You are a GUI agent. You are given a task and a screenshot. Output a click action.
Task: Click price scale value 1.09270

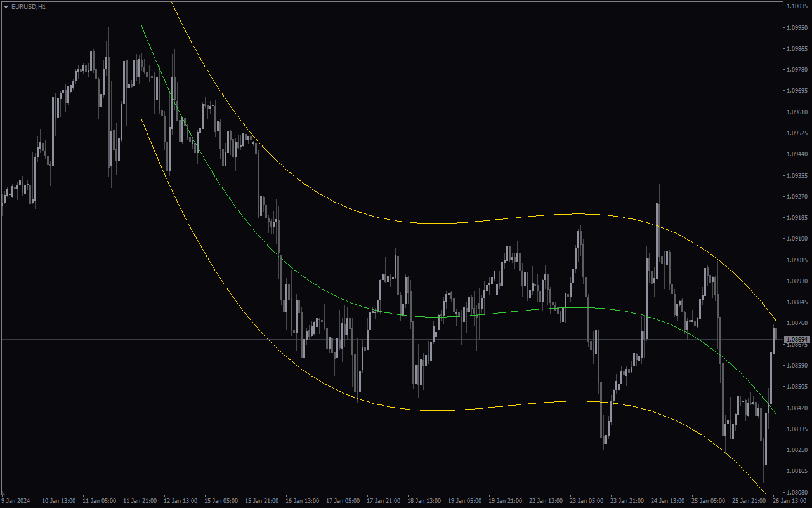coord(797,196)
